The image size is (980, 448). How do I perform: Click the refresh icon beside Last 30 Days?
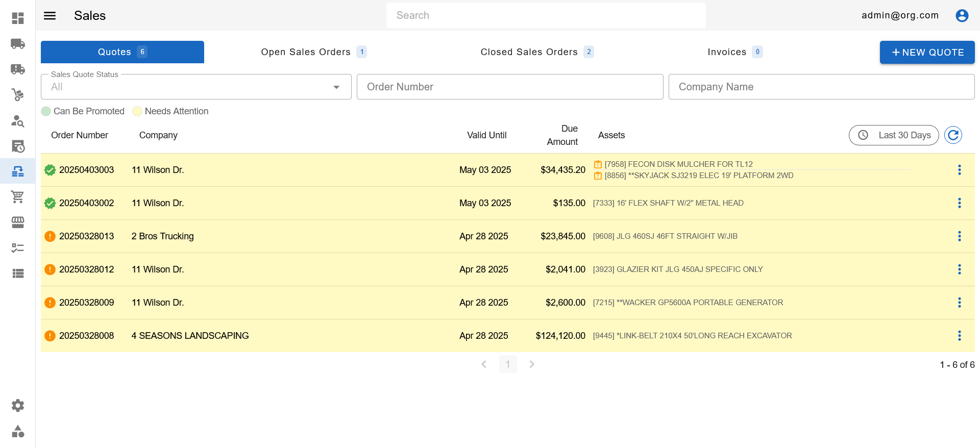[953, 135]
